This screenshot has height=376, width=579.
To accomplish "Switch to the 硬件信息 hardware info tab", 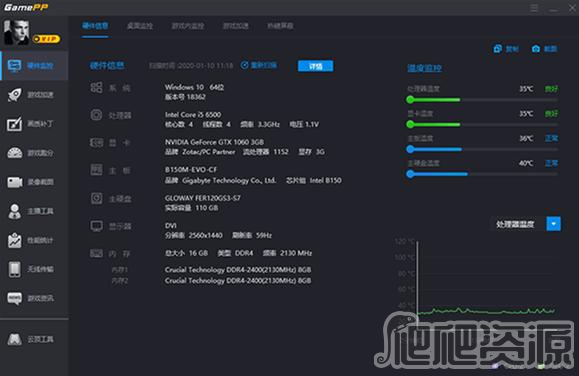I will click(95, 26).
